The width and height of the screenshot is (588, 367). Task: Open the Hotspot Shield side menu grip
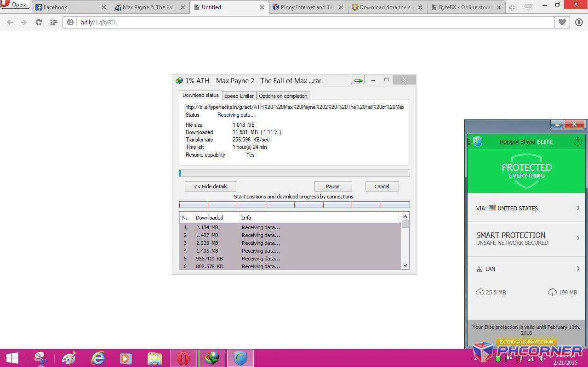pyautogui.click(x=469, y=141)
